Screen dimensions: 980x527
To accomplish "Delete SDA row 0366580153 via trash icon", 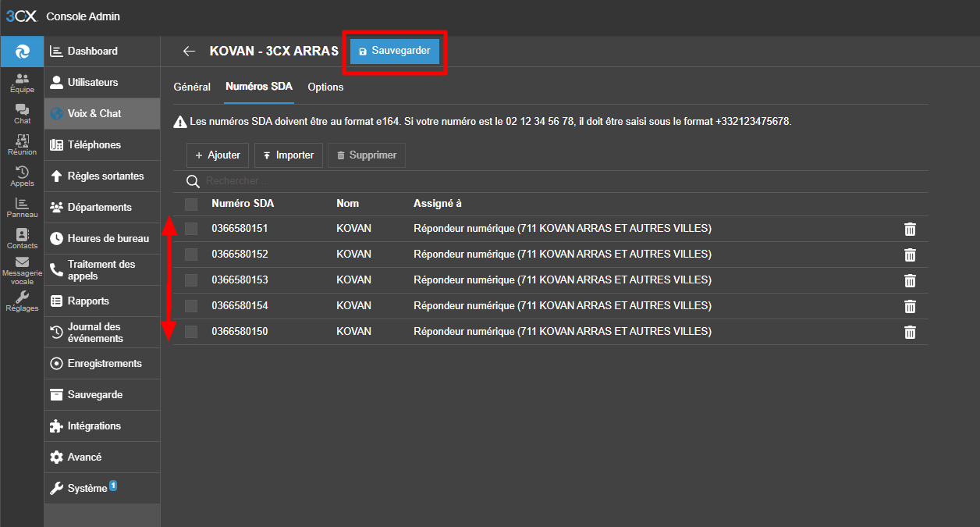I will pyautogui.click(x=910, y=280).
